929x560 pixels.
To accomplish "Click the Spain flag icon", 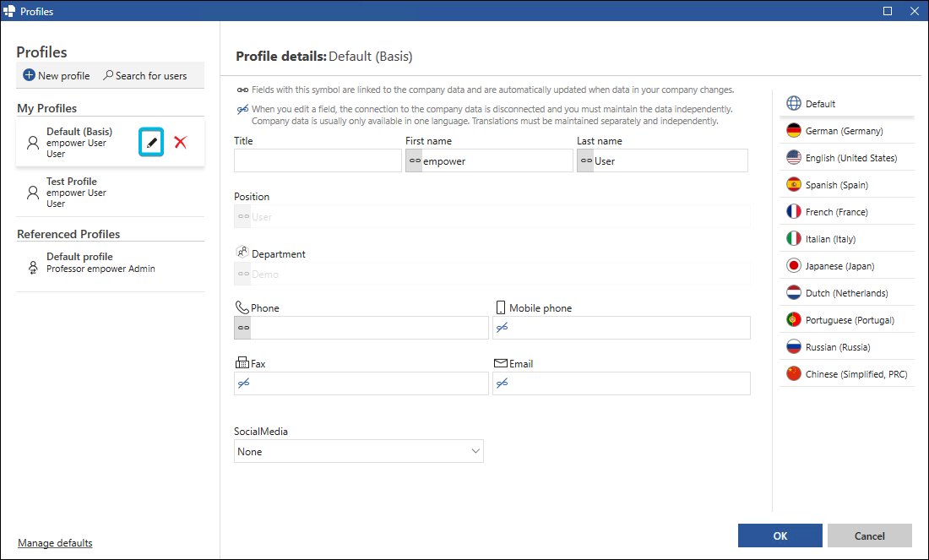I will click(794, 185).
